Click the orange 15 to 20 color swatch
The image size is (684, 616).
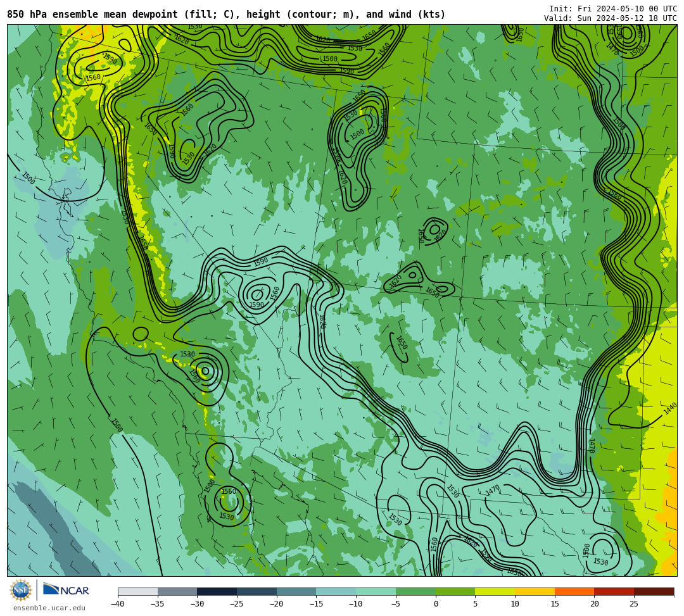click(x=574, y=591)
